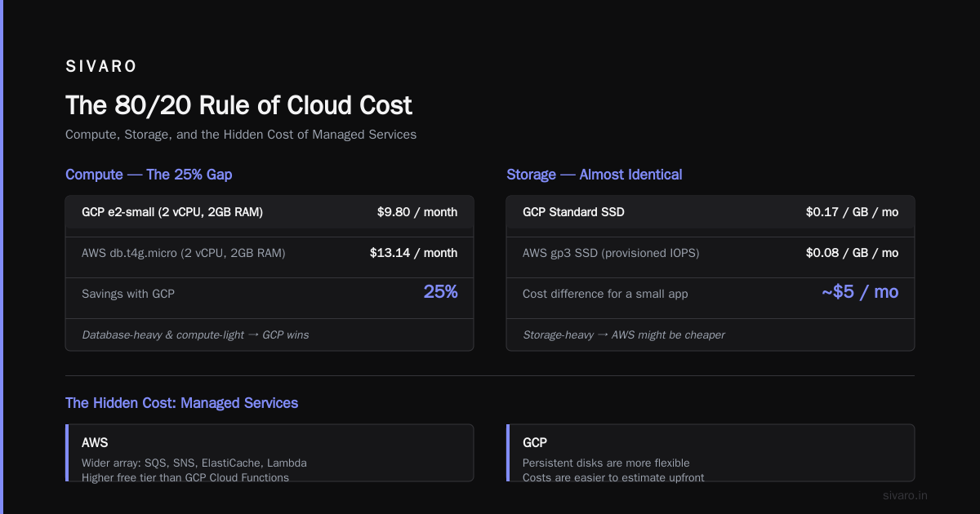Click the '$9.80 / month' price
The width and height of the screenshot is (980, 514).
[x=417, y=212]
